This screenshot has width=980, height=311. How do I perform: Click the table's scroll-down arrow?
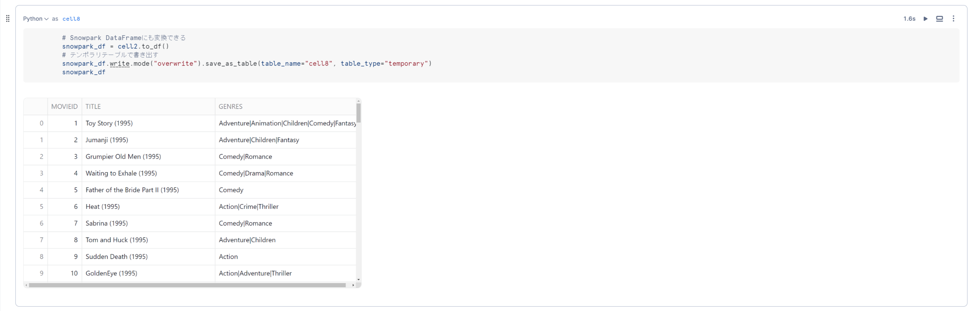pyautogui.click(x=358, y=279)
